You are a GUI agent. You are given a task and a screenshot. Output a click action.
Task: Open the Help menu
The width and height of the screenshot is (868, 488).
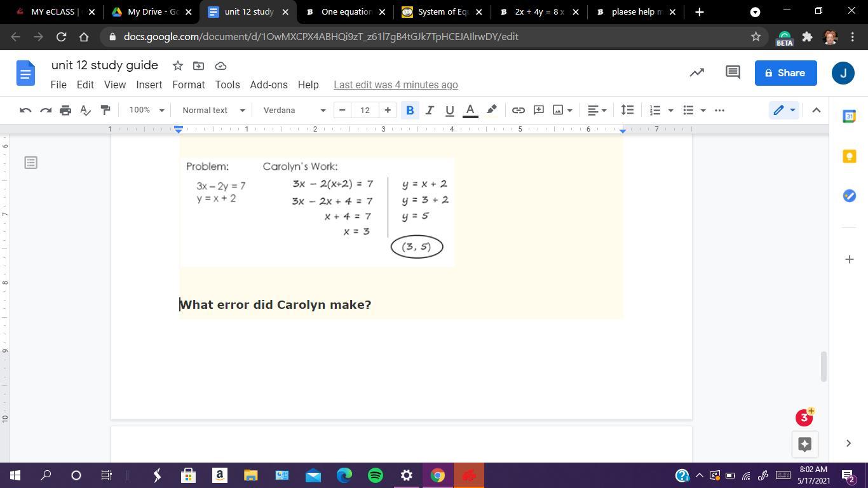[308, 85]
